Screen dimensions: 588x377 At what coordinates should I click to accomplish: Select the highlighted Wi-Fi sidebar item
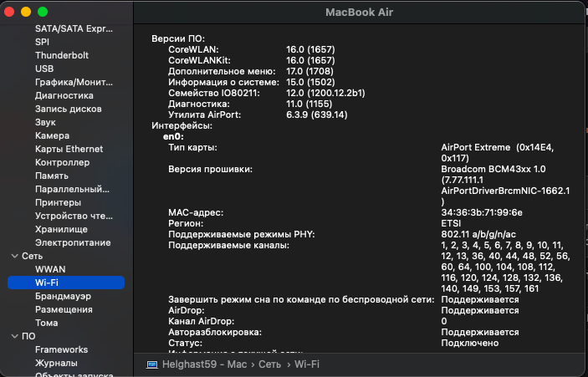tap(66, 283)
